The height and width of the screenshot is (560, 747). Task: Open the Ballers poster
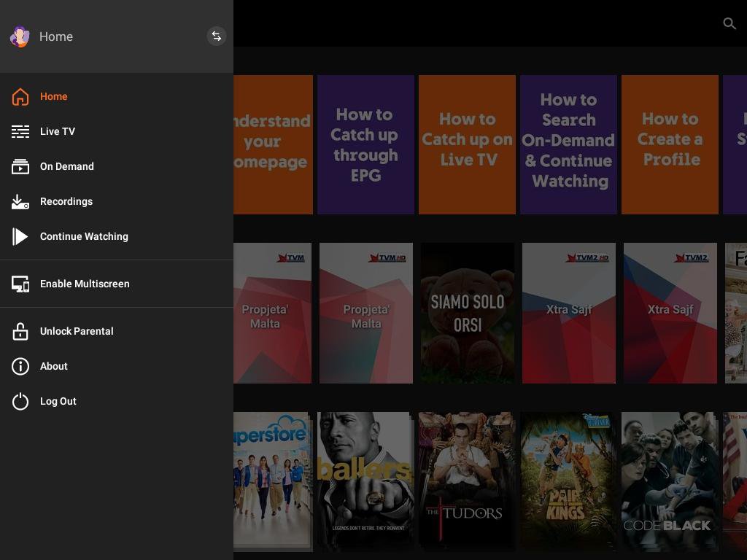coord(365,481)
